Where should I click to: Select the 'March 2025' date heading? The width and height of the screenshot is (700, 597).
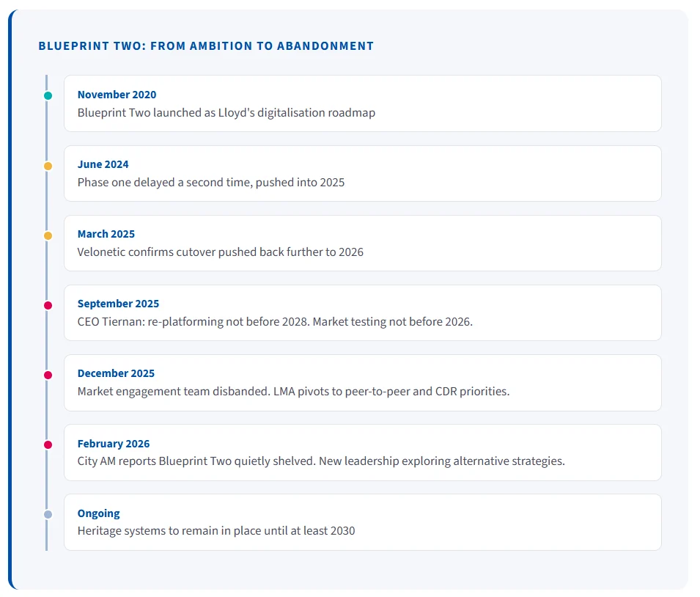point(106,234)
